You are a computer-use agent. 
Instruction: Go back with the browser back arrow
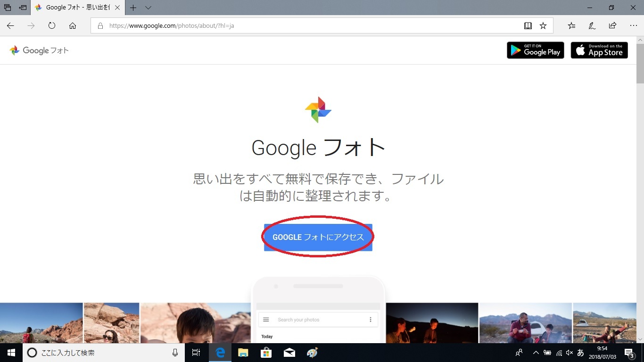click(x=10, y=26)
